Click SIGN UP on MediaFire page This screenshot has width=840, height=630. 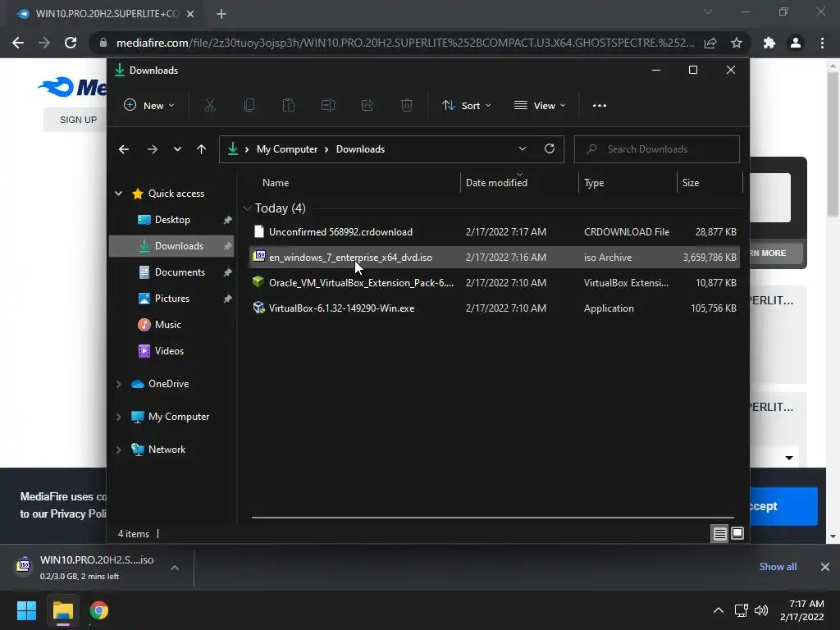tap(78, 120)
